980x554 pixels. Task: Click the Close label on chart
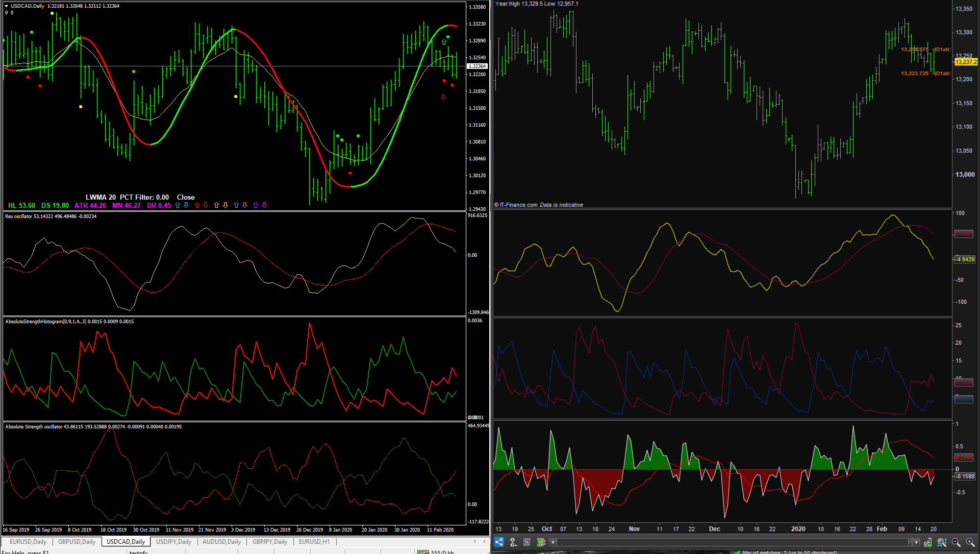coord(186,197)
